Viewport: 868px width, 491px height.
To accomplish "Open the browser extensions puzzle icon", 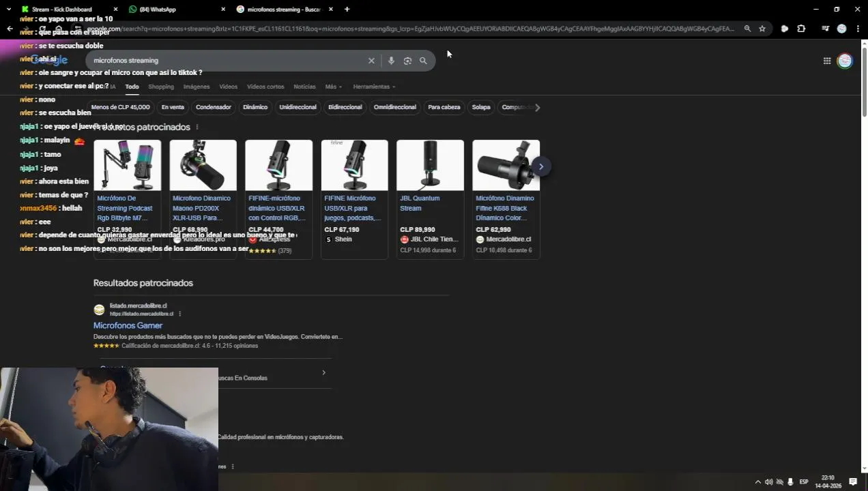I will pyautogui.click(x=801, y=29).
